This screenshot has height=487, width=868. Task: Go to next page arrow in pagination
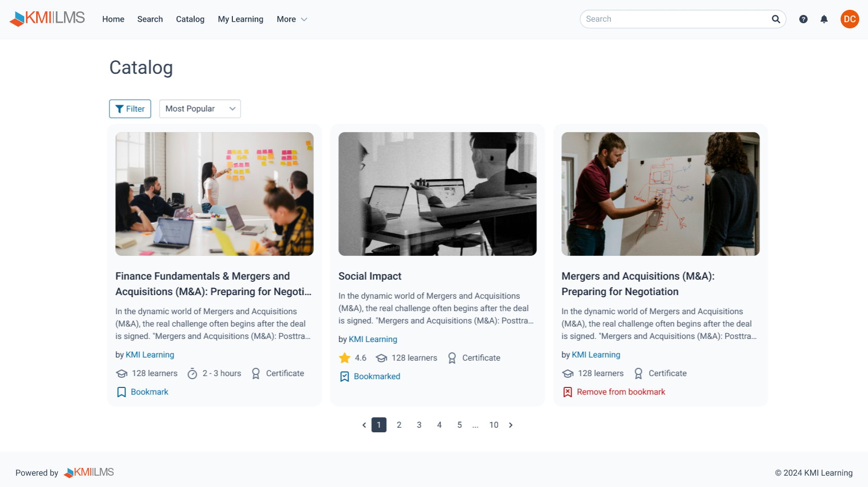[511, 425]
